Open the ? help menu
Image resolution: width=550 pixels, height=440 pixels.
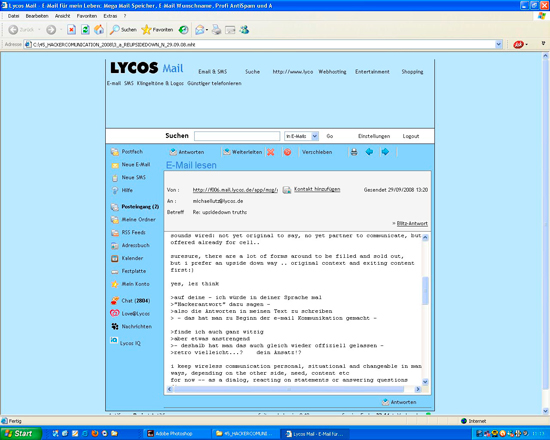(x=125, y=16)
